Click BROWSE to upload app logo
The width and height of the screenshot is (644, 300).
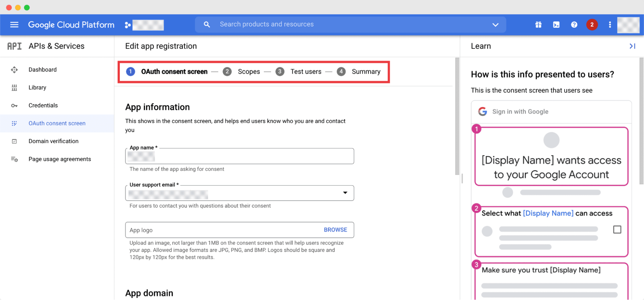coord(335,230)
